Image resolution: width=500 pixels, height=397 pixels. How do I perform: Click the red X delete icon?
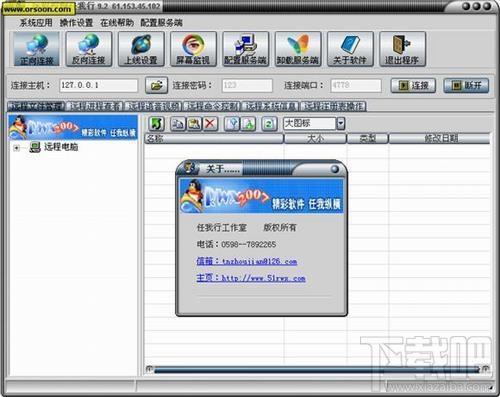click(210, 124)
